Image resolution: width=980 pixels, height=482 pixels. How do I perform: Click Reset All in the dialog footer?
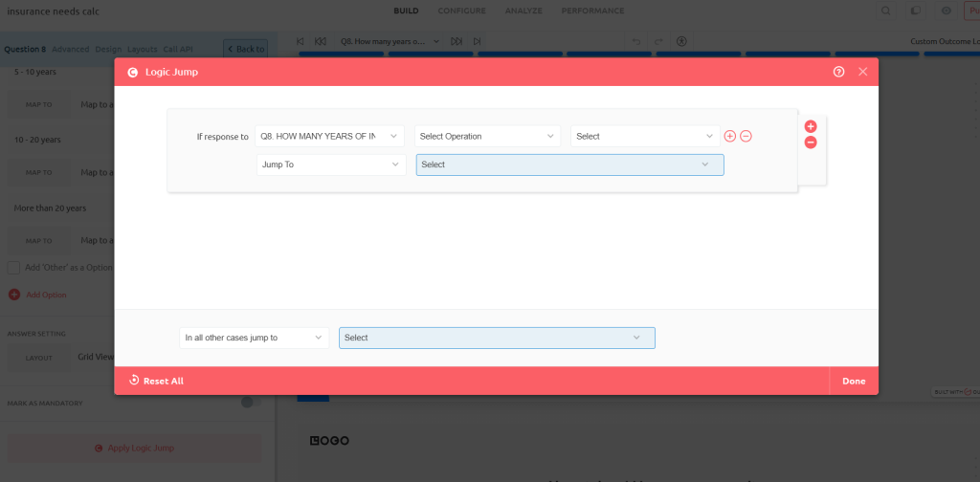pos(156,381)
